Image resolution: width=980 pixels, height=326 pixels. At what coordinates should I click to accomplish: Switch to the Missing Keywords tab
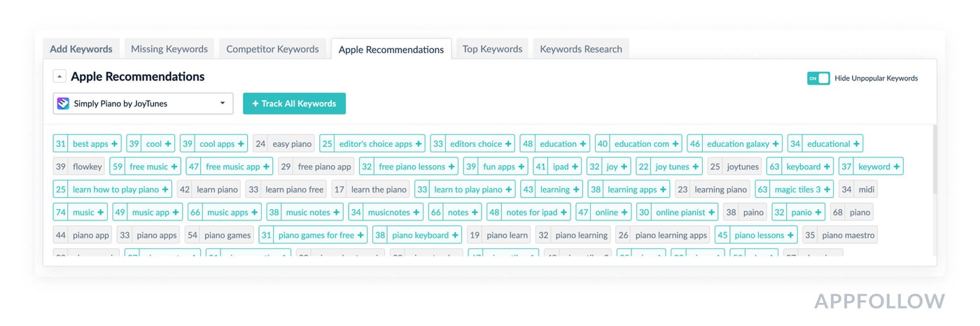pyautogui.click(x=169, y=49)
